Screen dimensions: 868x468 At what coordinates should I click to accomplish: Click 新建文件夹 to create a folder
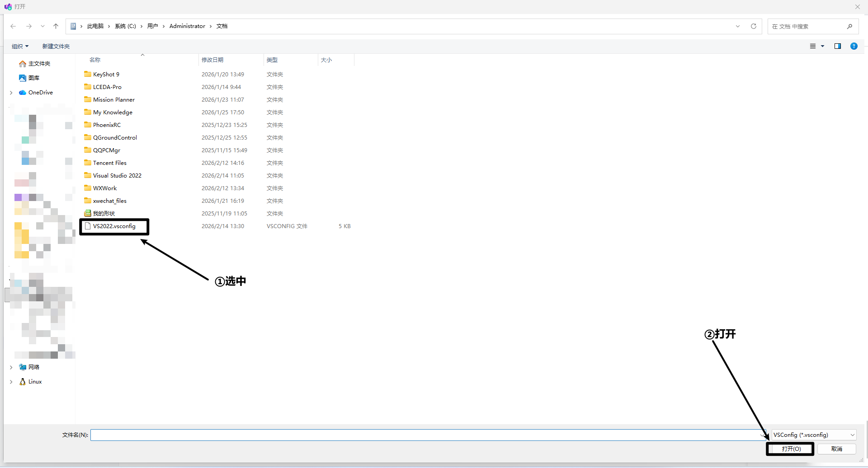[x=56, y=46]
